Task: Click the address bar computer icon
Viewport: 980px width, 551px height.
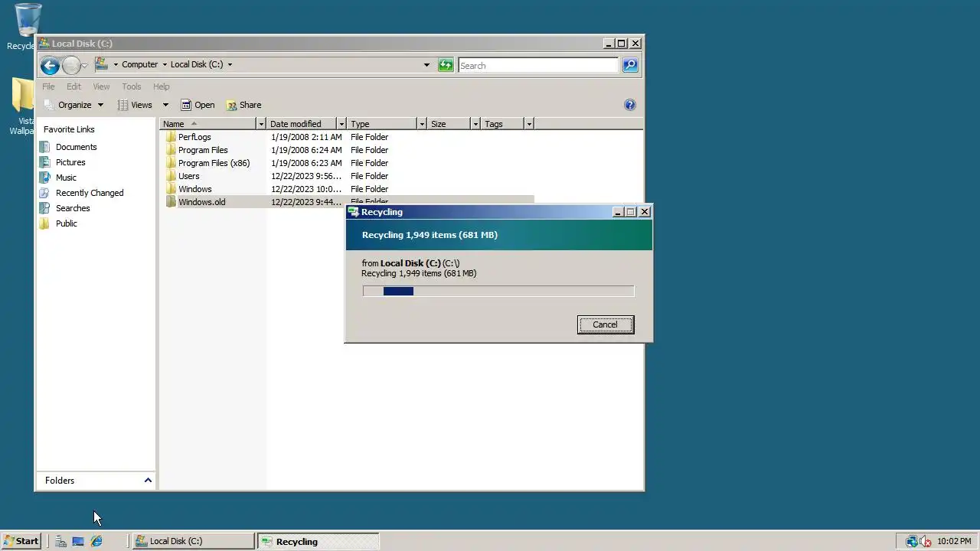Action: coord(101,64)
